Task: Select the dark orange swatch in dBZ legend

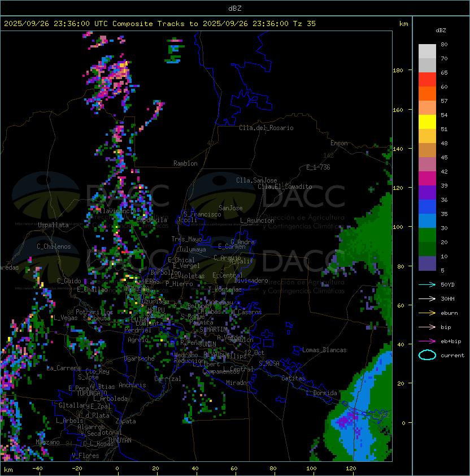Action: coord(427,94)
